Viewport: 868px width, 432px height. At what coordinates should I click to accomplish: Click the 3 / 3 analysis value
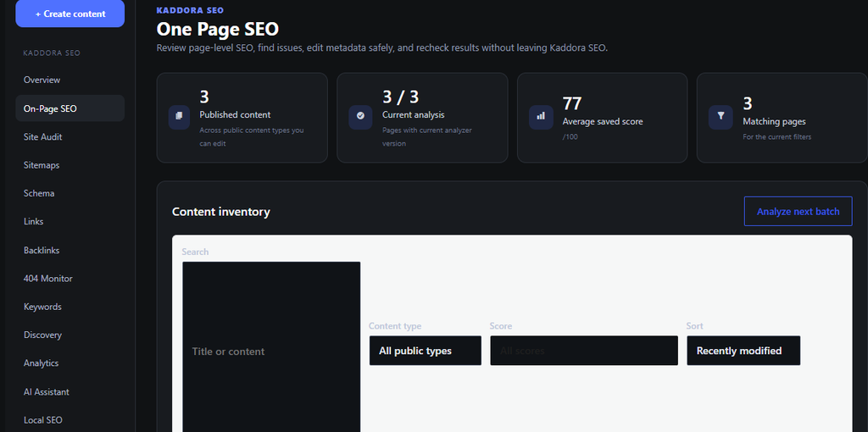[401, 97]
